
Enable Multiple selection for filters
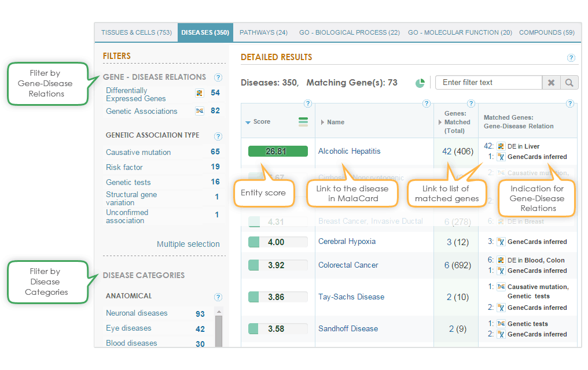[188, 244]
